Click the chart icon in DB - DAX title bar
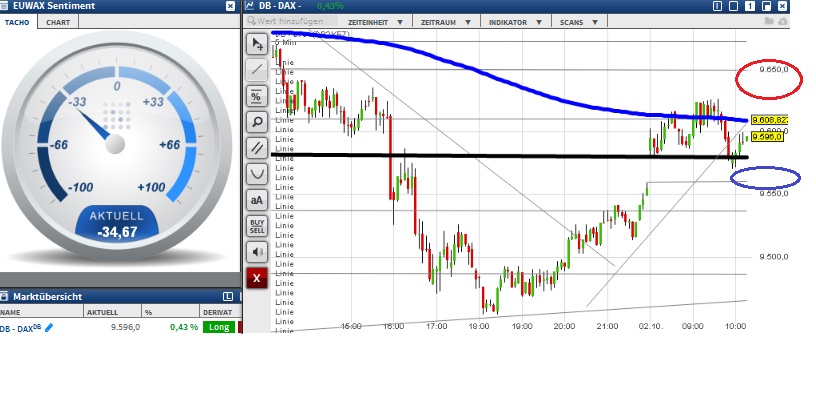This screenshot has width=816, height=393. click(x=249, y=6)
